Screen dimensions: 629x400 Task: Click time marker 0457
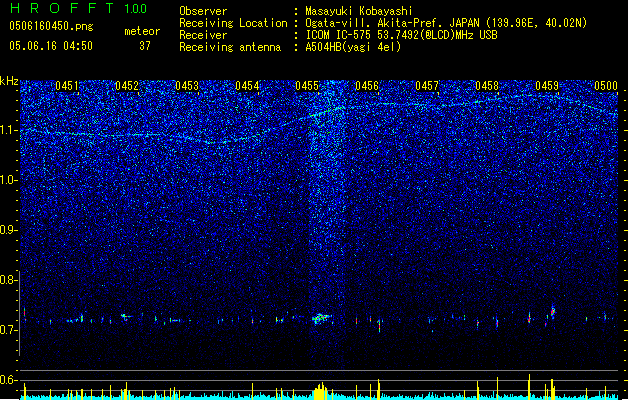click(x=427, y=86)
